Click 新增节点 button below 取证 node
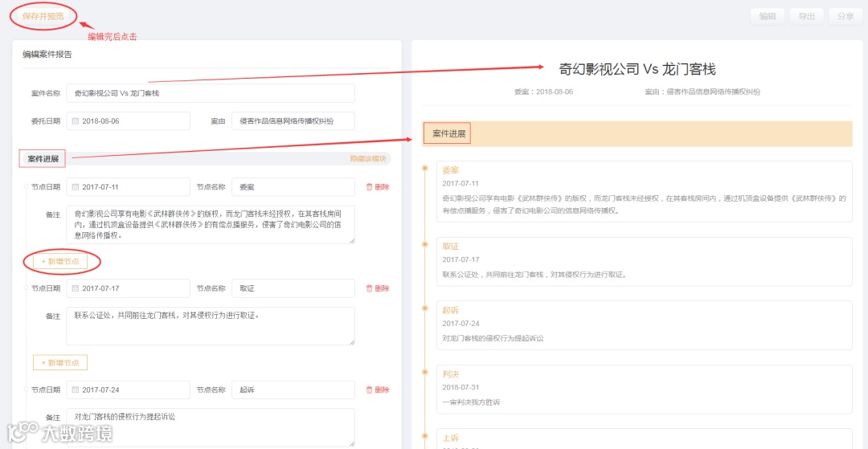 (x=60, y=363)
